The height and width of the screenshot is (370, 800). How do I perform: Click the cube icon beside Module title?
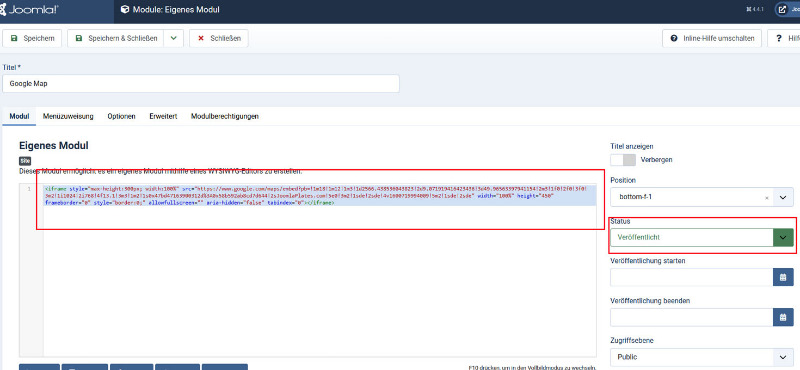coord(124,10)
